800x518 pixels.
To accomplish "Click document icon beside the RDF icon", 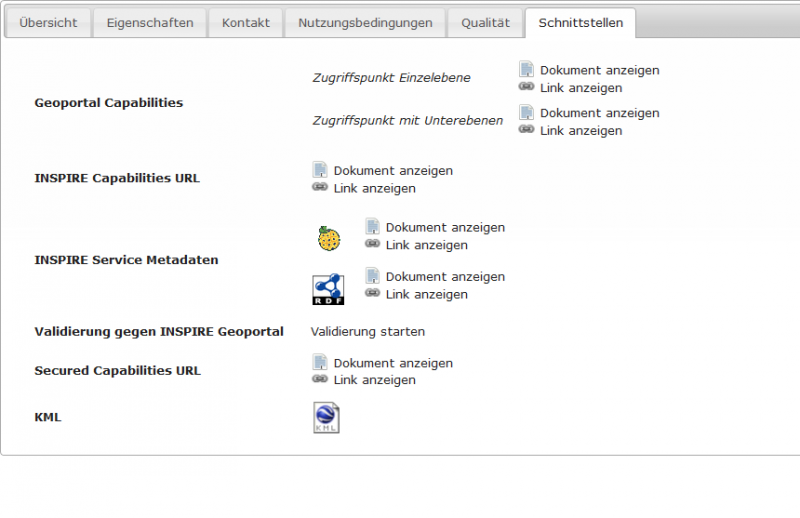I will point(372,276).
